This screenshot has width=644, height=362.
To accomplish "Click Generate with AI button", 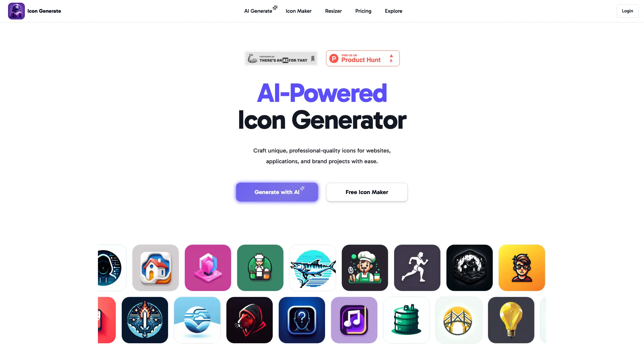I will tap(277, 192).
